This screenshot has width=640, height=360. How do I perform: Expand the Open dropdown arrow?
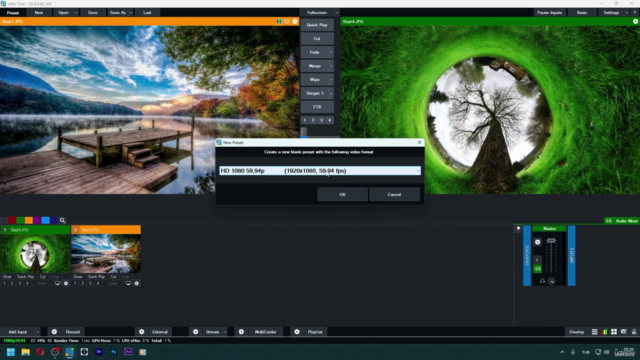[76, 13]
